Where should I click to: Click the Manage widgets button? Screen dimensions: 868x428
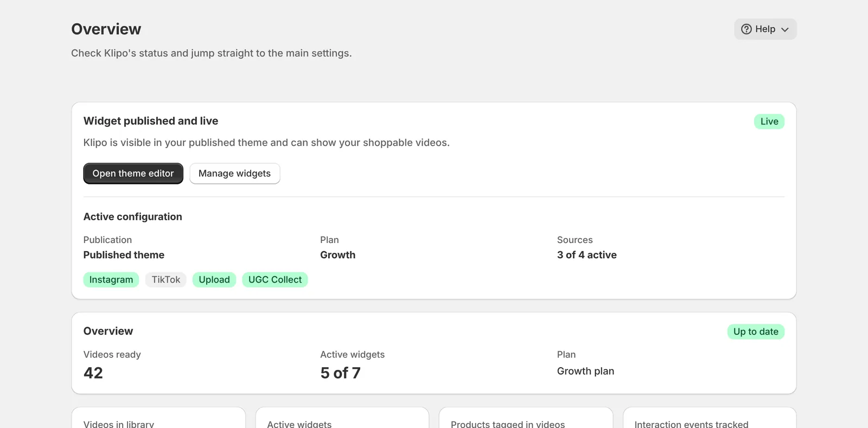[234, 174]
